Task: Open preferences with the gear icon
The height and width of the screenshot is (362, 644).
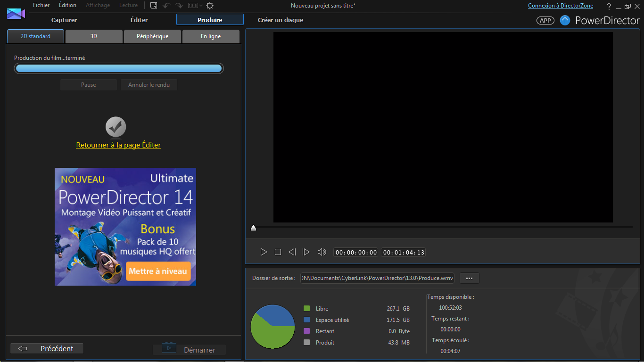Action: (210, 6)
